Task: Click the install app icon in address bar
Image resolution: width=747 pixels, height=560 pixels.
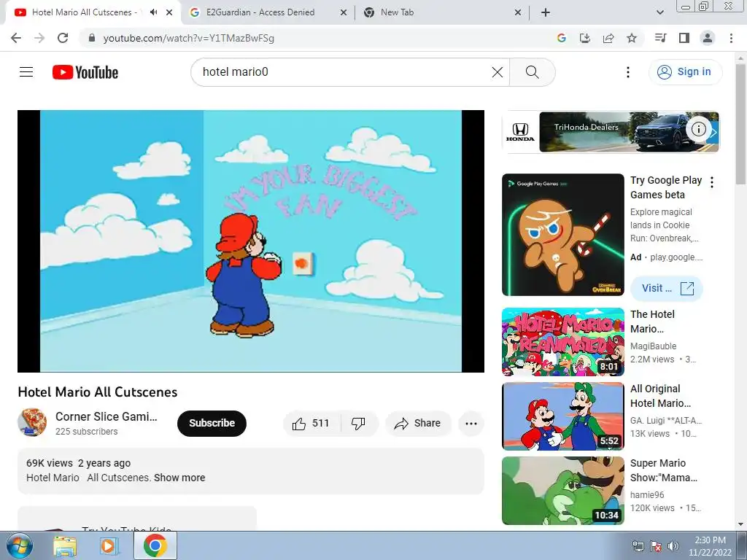Action: (x=584, y=38)
